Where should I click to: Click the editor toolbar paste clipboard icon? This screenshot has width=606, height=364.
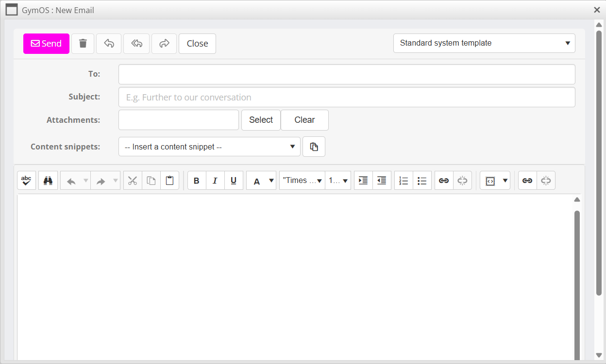click(169, 181)
